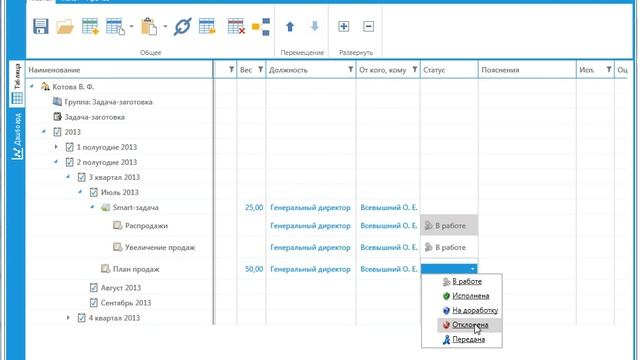
Task: Open the Должность column filter
Action: (350, 69)
